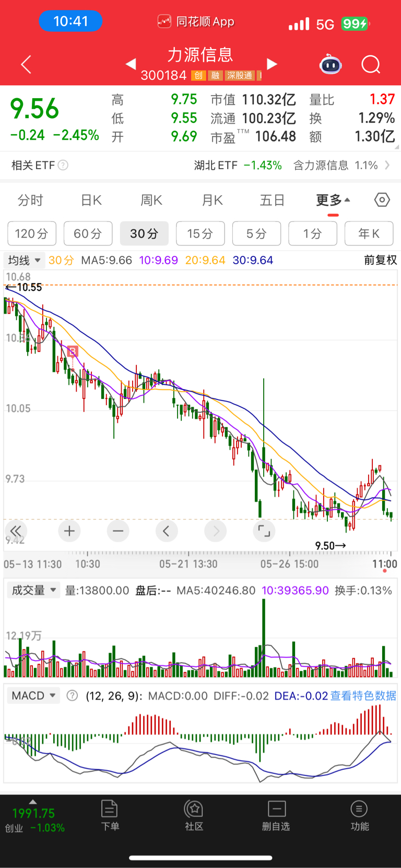Zoom in chart with plus button
Image resolution: width=401 pixels, height=868 pixels.
(x=69, y=531)
